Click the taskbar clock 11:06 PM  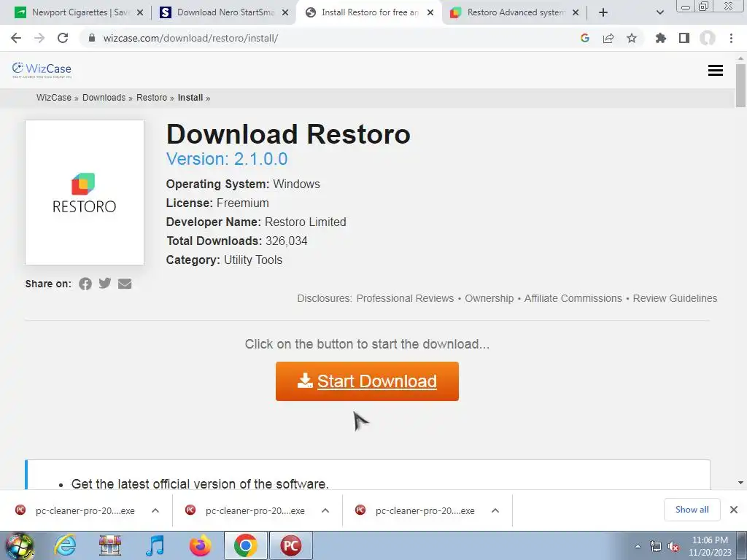(710, 540)
